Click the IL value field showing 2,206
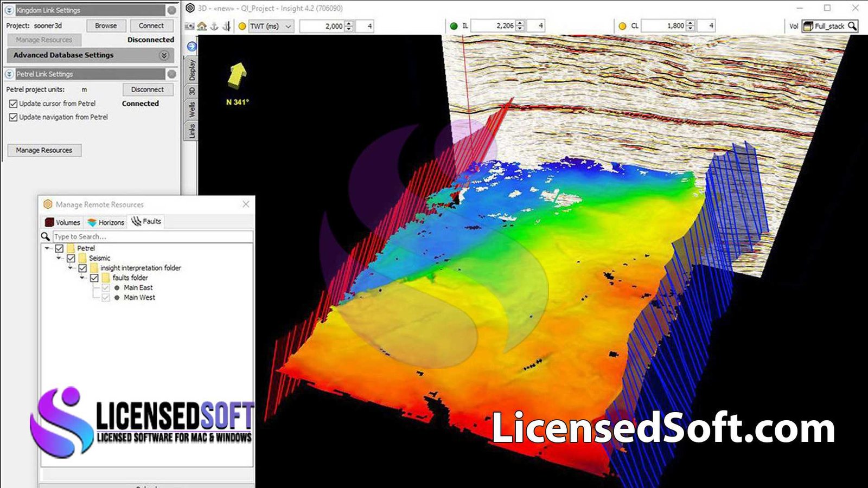This screenshot has height=488, width=868. (494, 26)
